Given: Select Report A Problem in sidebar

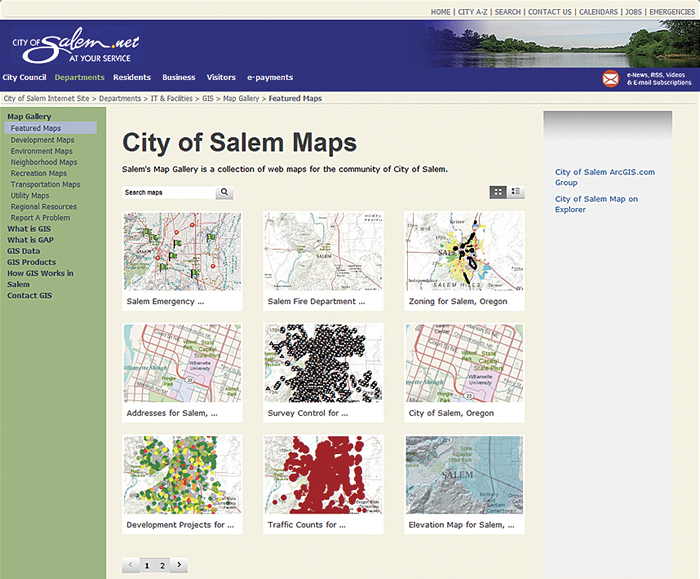Looking at the screenshot, I should (x=40, y=218).
